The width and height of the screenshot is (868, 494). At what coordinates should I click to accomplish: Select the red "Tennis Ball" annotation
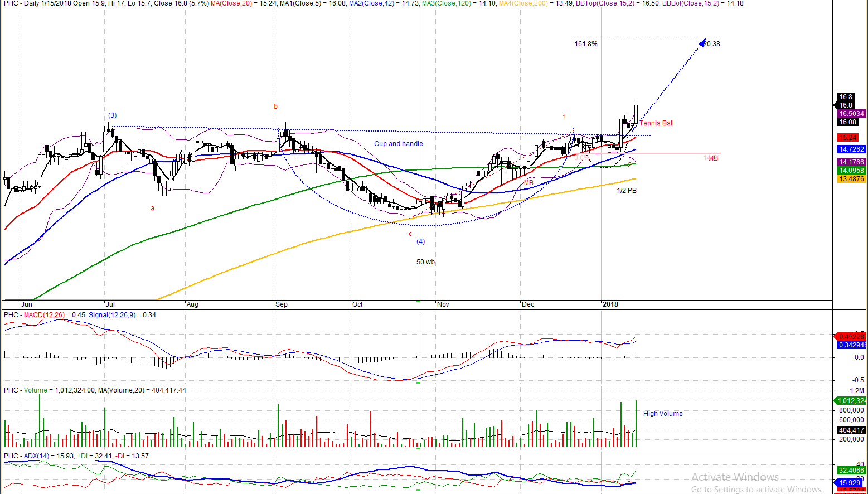pyautogui.click(x=656, y=123)
